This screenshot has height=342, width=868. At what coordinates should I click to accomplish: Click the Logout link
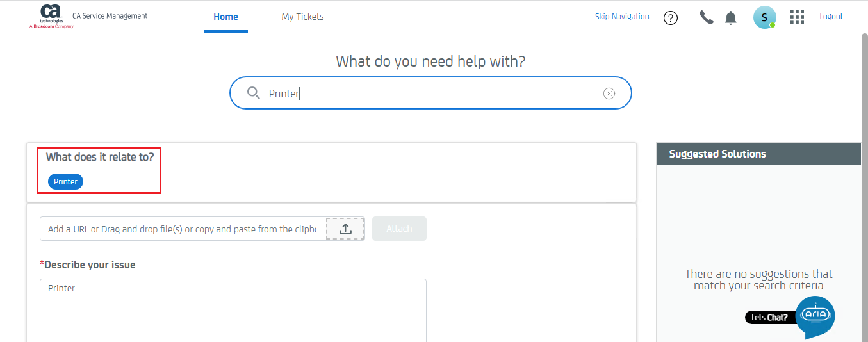tap(831, 17)
